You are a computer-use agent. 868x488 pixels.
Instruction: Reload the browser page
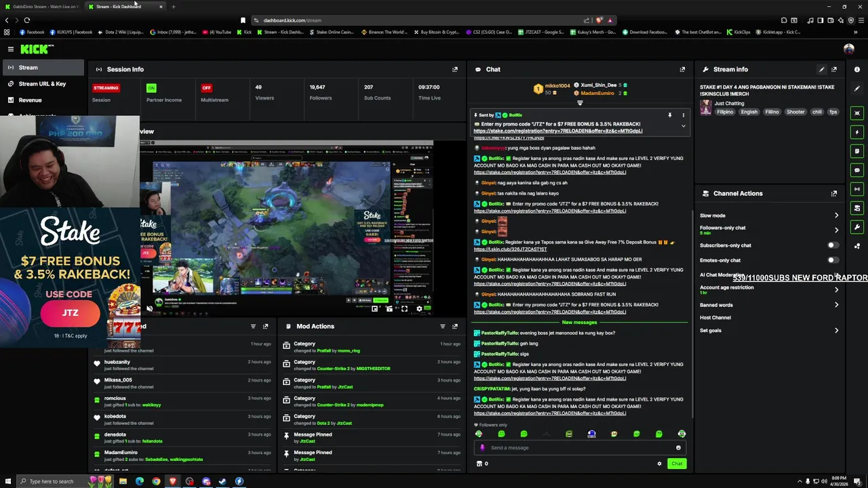[27, 20]
